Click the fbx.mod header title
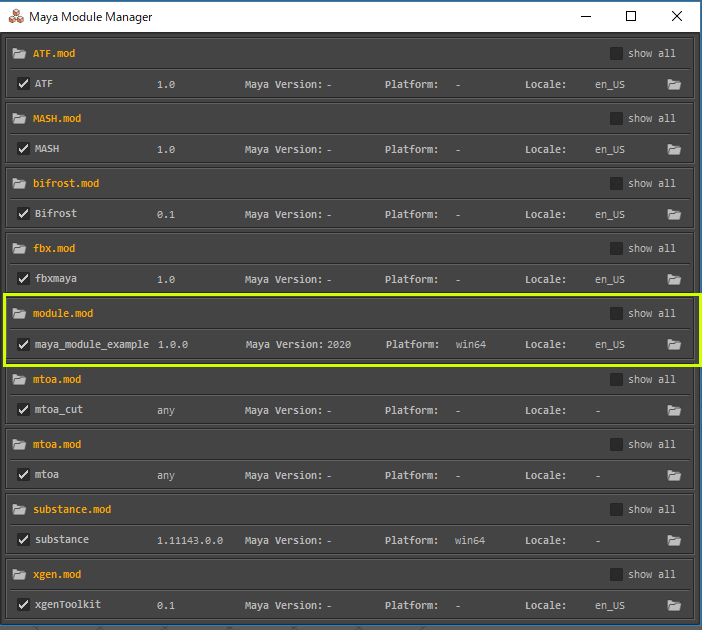Image resolution: width=702 pixels, height=630 pixels. pos(54,249)
